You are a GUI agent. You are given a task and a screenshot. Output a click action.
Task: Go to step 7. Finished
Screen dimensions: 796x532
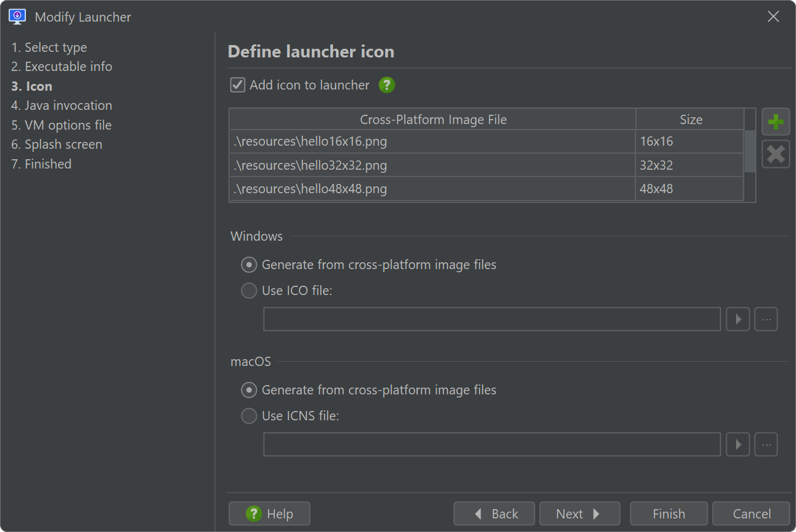pyautogui.click(x=41, y=164)
